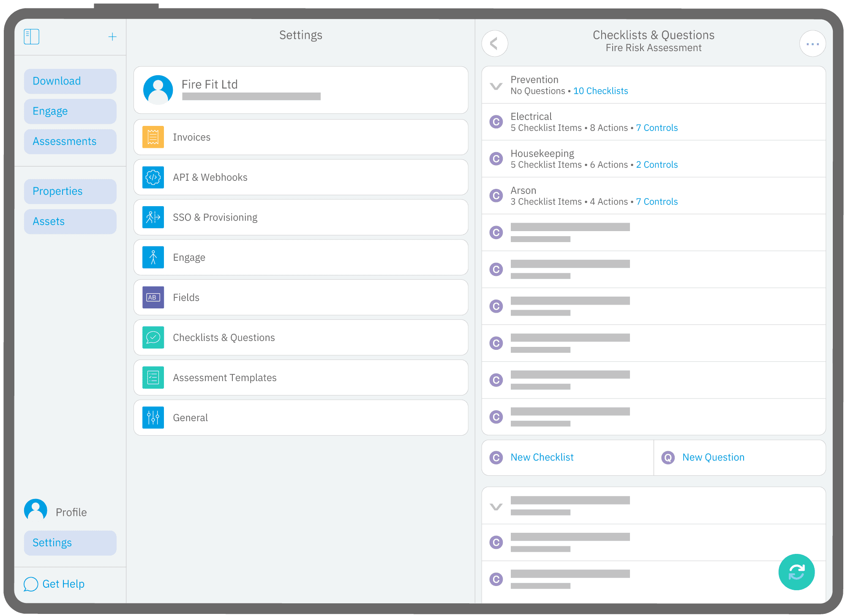Go back with the chevron button

[x=495, y=44]
